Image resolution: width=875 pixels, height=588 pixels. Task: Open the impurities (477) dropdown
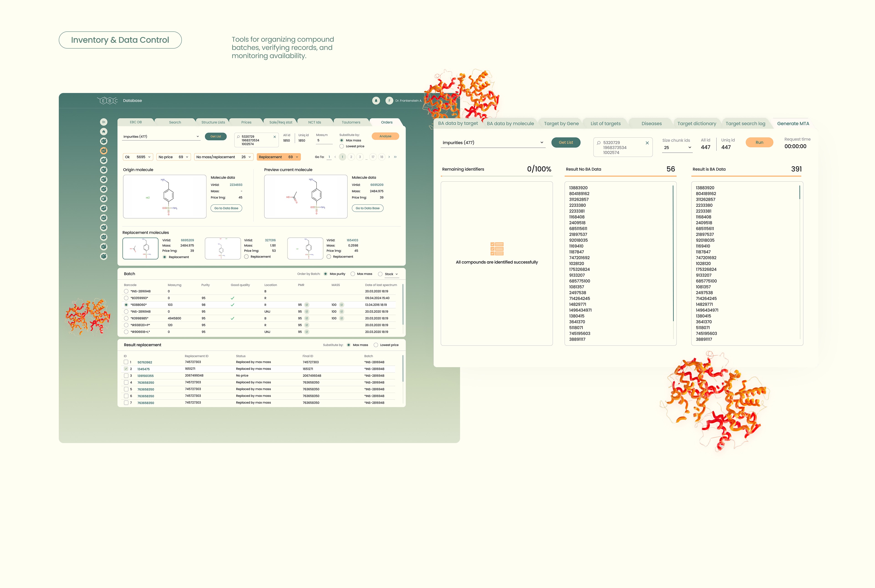point(161,136)
